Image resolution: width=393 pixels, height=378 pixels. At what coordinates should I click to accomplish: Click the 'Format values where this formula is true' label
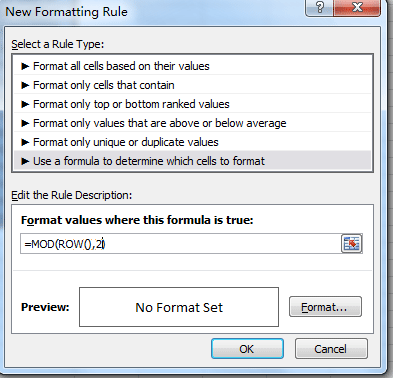137,220
